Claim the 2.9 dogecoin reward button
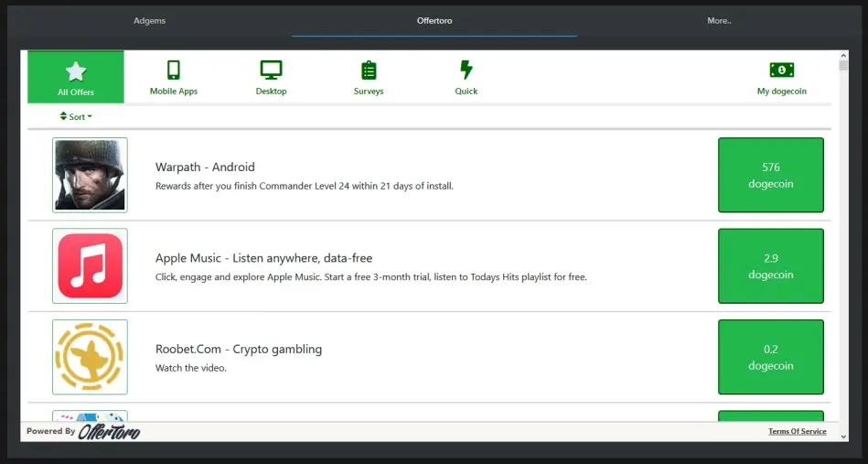Image resolution: width=868 pixels, height=464 pixels. (x=770, y=265)
